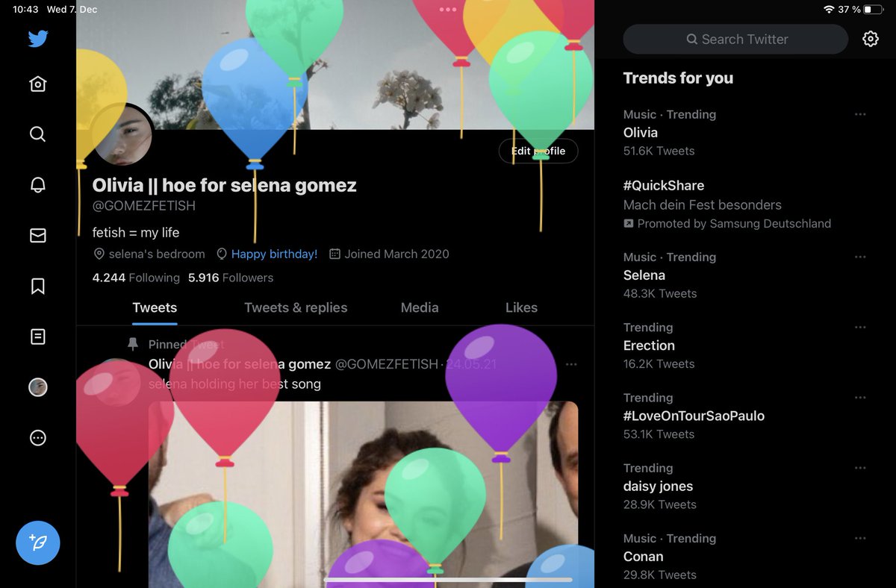Click the Promoted by Samsung Deutschland label
Screen dimensions: 896x588
point(727,224)
